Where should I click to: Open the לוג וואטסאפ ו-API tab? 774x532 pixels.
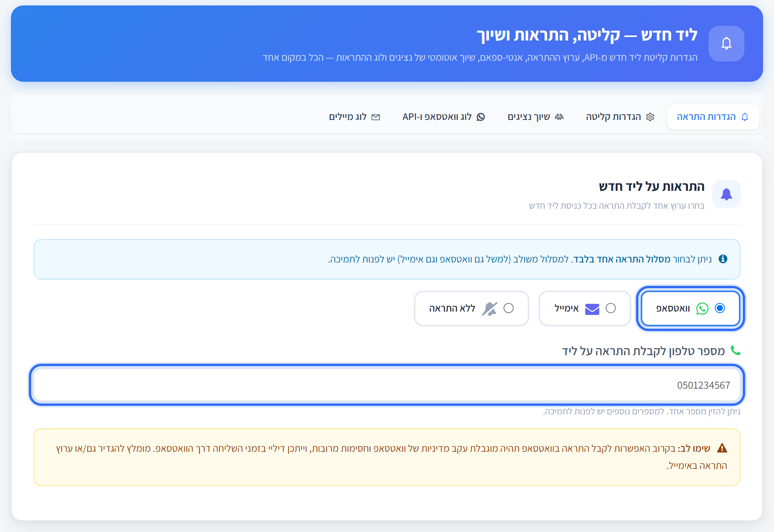point(444,117)
